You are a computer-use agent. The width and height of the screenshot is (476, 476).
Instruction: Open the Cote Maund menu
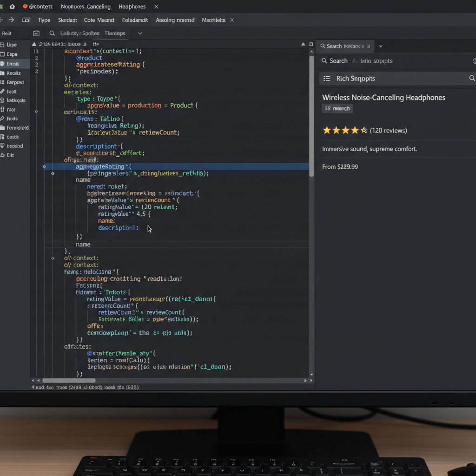99,20
